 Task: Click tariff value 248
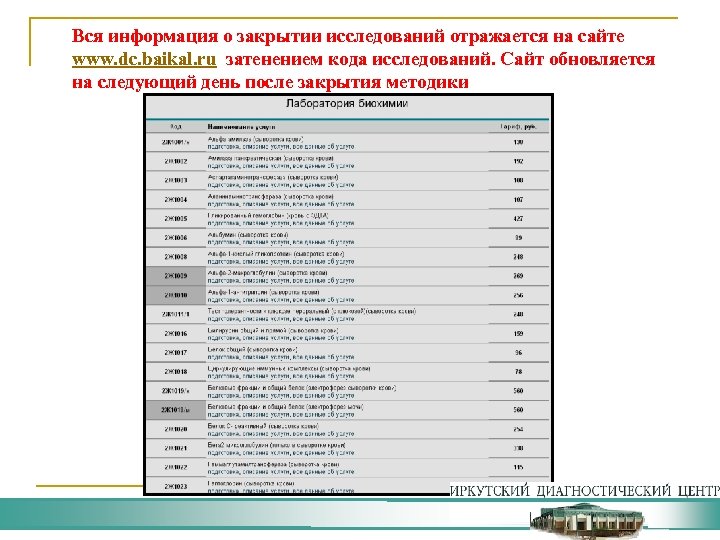tap(518, 257)
